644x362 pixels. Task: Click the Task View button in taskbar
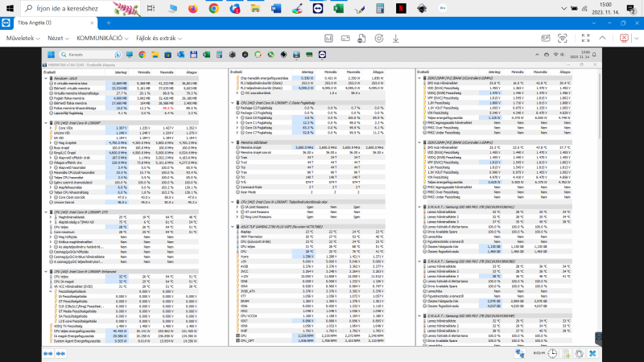151,8
